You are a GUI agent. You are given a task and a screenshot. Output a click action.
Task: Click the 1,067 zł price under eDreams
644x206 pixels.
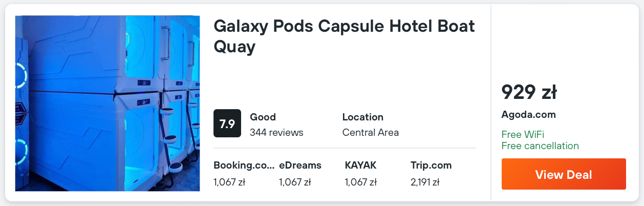[295, 182]
